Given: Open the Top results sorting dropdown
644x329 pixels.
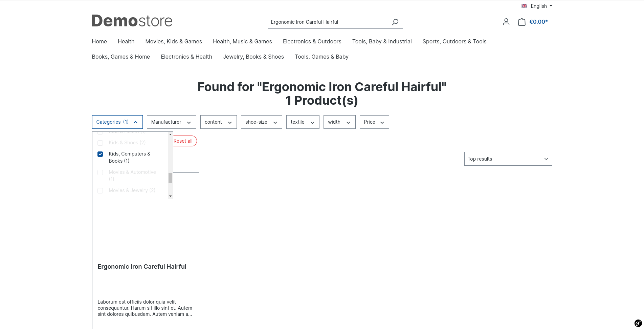Looking at the screenshot, I should point(508,159).
